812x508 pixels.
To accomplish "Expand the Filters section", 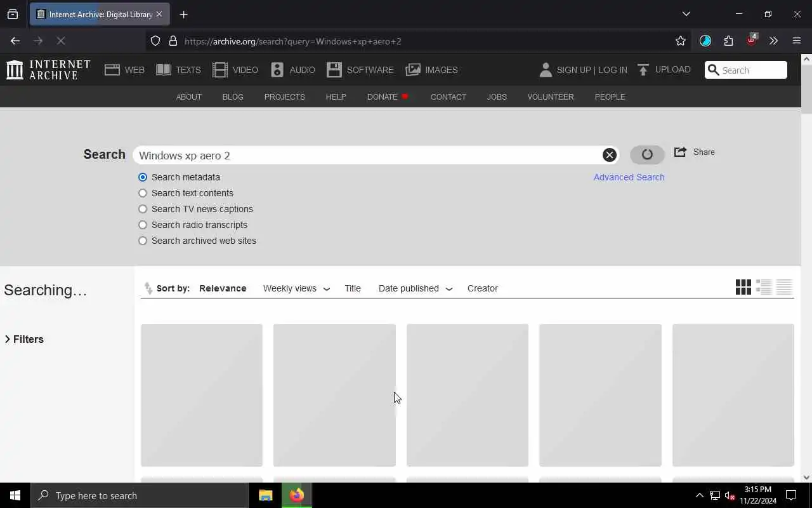I will coord(24,339).
